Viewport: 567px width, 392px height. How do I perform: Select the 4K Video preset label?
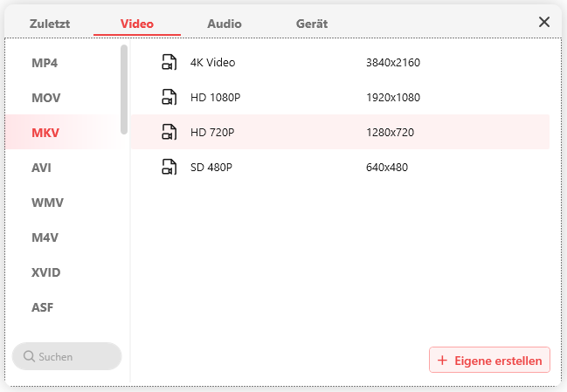[x=212, y=63]
